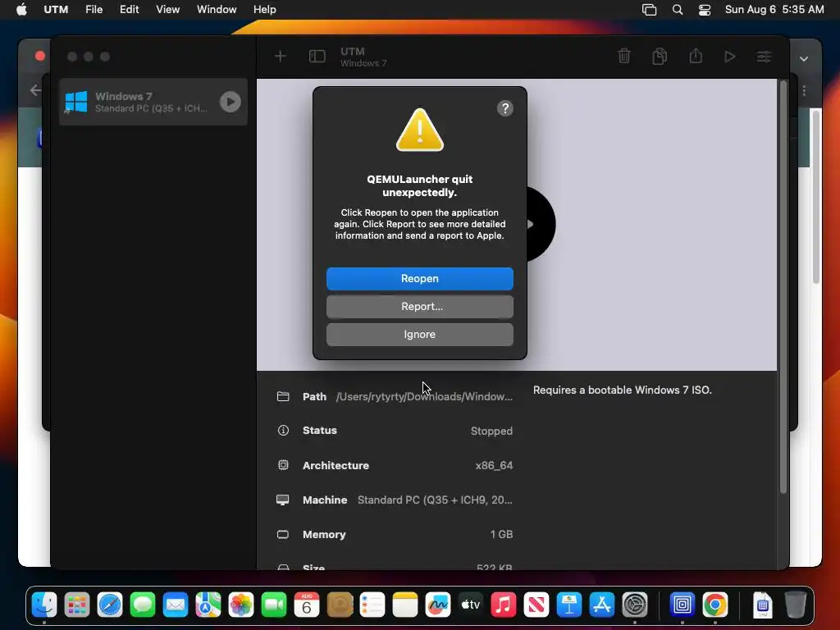Start Windows 7 VM from sidebar play button

tap(231, 102)
